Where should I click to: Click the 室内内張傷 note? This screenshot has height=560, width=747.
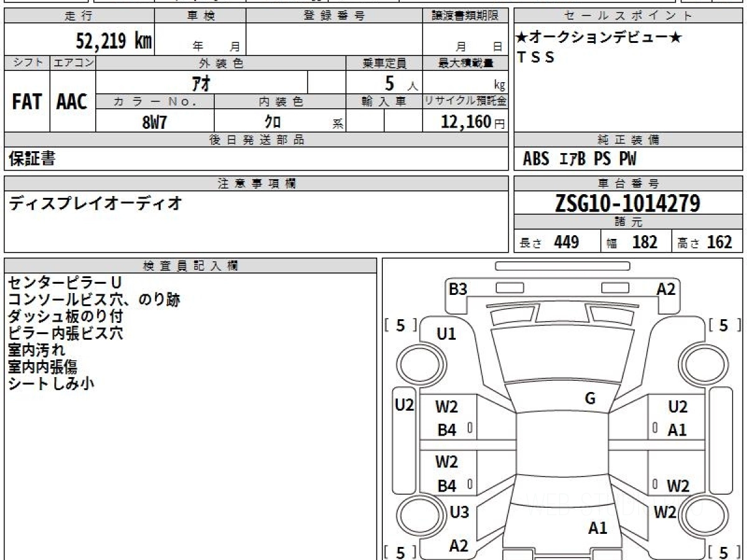click(43, 366)
